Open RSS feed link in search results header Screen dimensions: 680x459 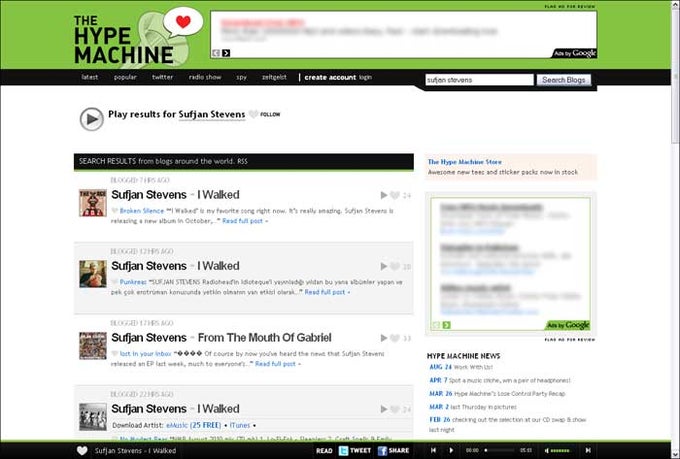coord(242,161)
